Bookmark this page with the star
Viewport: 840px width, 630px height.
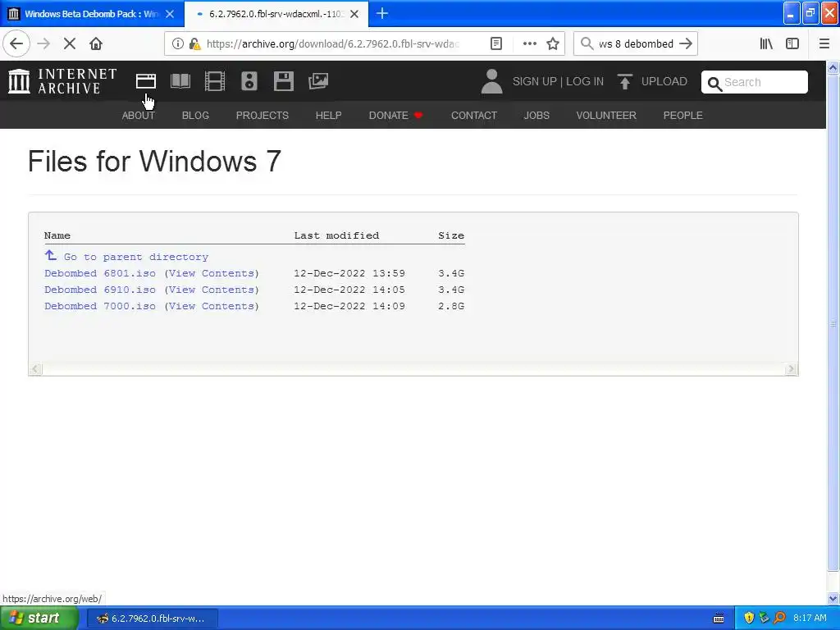click(x=553, y=43)
